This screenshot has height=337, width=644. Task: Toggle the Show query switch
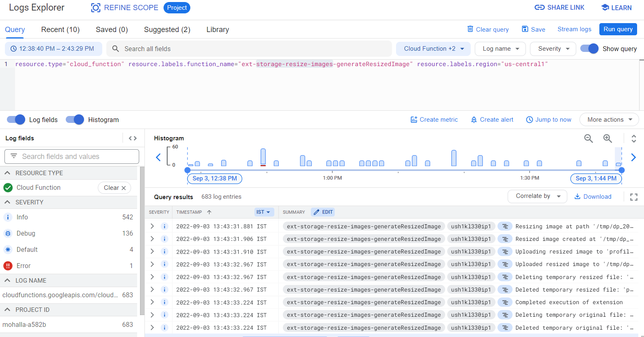pos(589,49)
